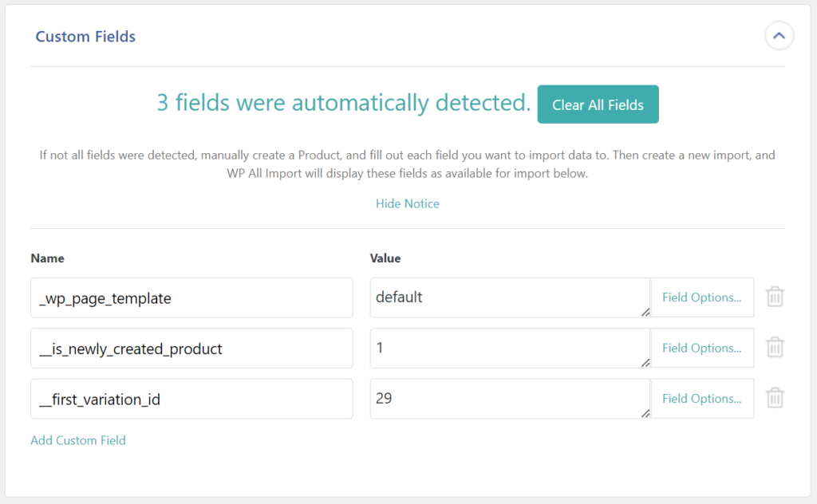Screen dimensions: 817x504
Task: Click the Name column label
Action: (47, 258)
